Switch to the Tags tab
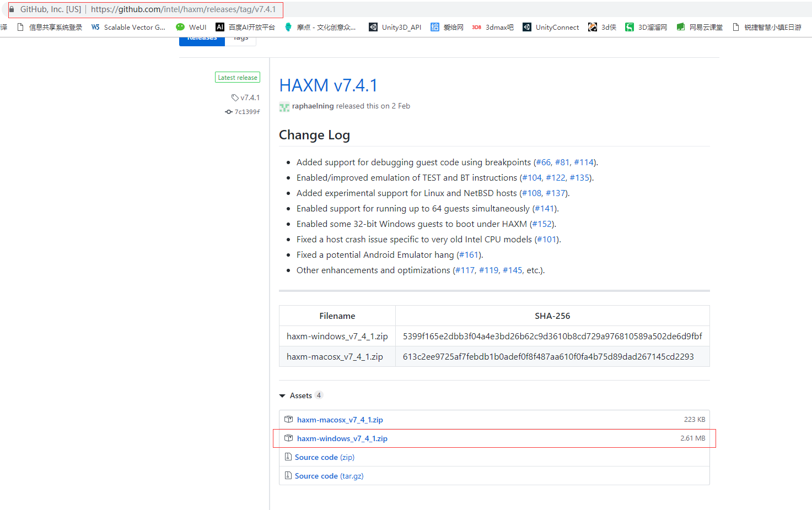Image resolution: width=812 pixels, height=510 pixels. [x=240, y=37]
